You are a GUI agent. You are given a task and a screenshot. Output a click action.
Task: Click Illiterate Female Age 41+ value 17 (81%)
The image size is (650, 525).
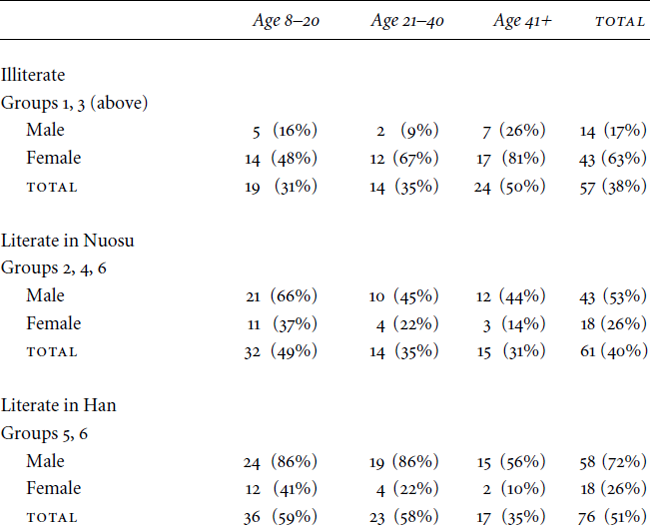tap(511, 158)
